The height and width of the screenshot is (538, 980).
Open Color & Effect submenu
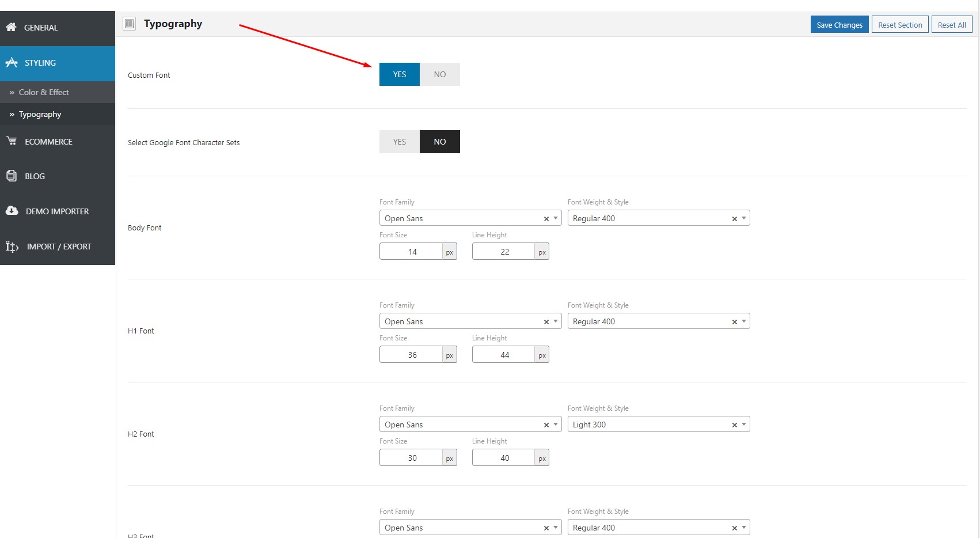58,92
